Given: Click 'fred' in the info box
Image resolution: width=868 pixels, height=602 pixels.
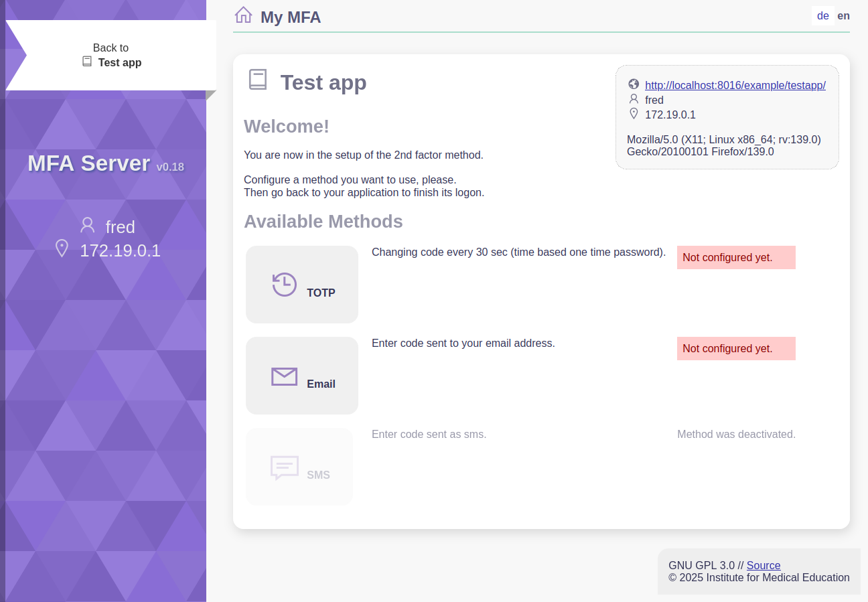Looking at the screenshot, I should 654,100.
